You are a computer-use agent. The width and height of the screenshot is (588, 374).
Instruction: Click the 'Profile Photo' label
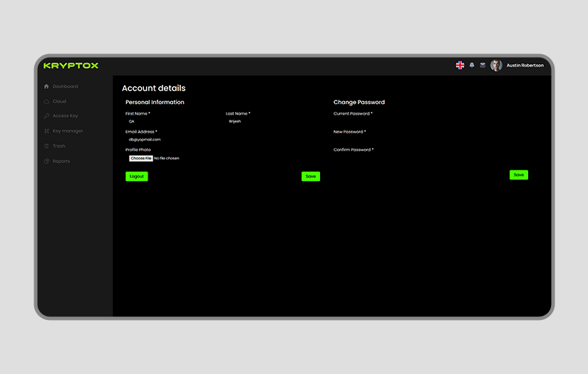point(138,150)
